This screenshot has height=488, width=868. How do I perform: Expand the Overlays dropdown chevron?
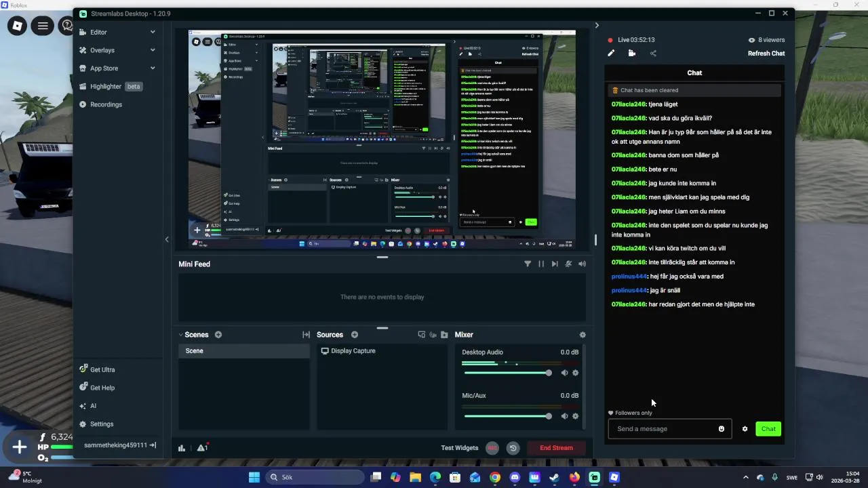coord(153,50)
